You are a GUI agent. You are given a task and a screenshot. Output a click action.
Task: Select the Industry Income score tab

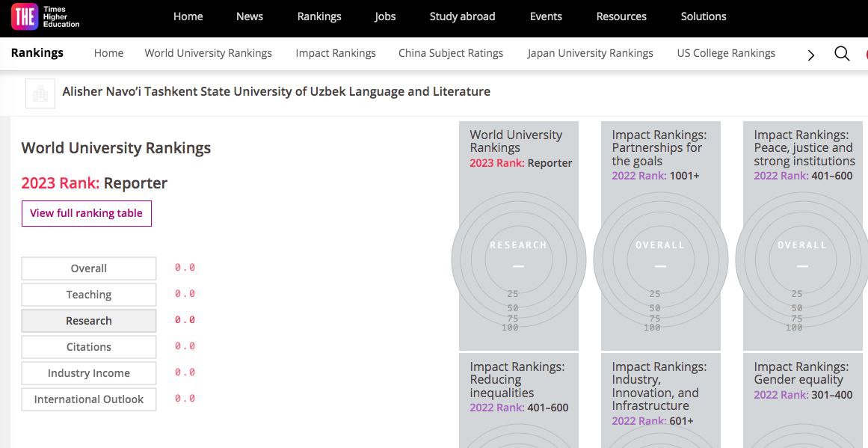89,373
